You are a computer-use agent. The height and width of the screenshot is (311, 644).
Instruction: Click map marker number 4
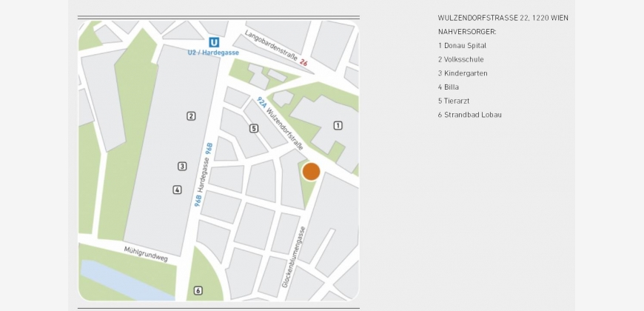(x=177, y=190)
